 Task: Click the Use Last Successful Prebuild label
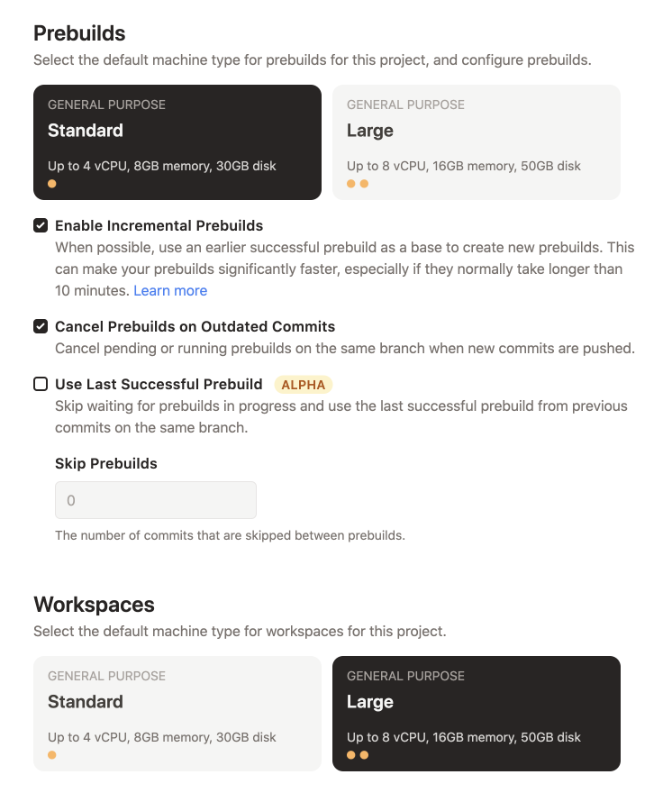(x=159, y=384)
